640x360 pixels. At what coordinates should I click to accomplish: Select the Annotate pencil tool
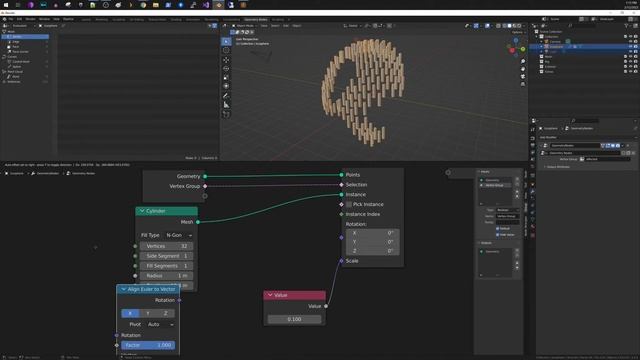pos(226,96)
